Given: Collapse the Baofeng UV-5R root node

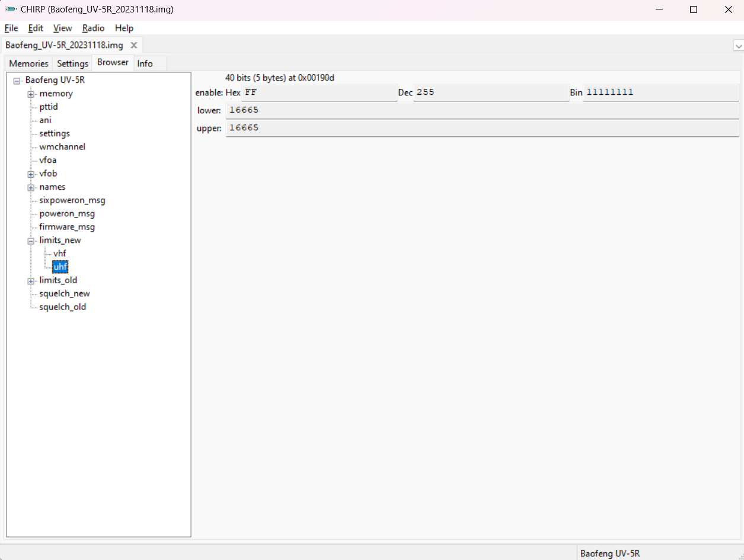Looking at the screenshot, I should click(x=17, y=81).
